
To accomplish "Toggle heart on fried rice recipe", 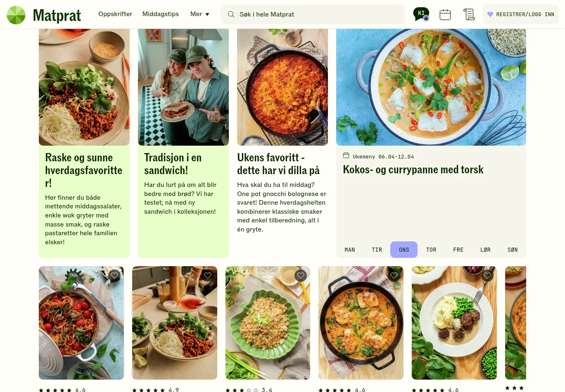I will pos(301,276).
